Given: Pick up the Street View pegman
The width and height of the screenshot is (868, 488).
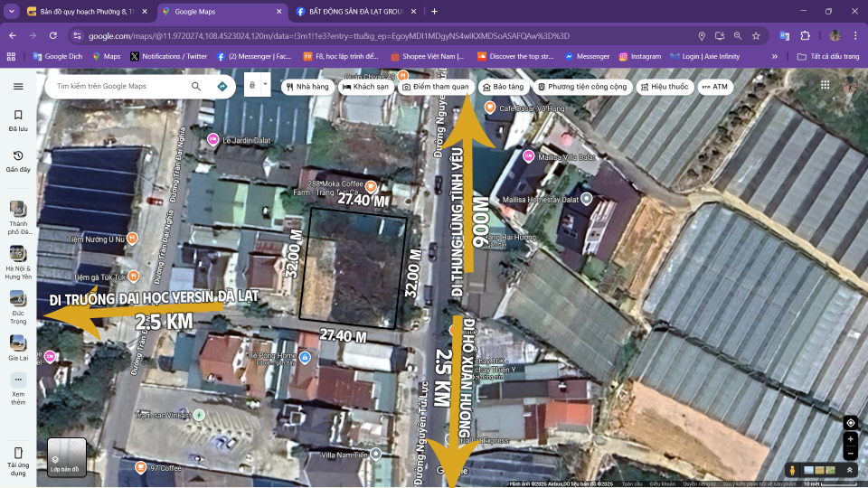Looking at the screenshot, I should pos(792,470).
